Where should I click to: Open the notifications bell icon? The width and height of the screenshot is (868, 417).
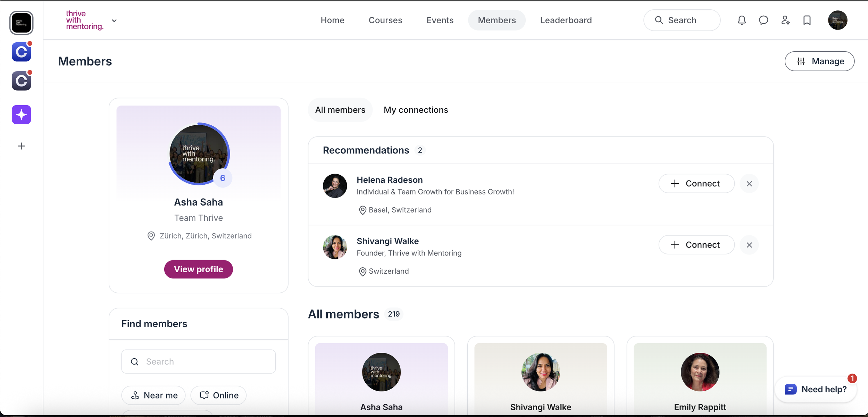pyautogui.click(x=742, y=20)
